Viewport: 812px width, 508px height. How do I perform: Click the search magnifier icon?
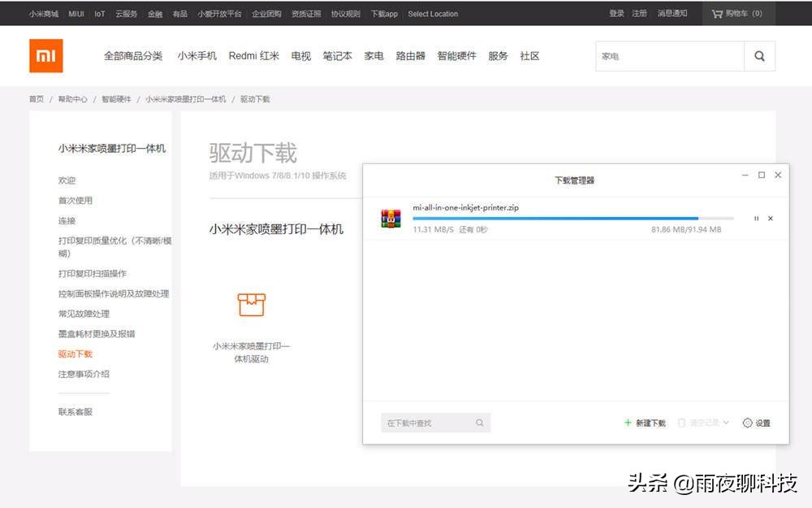[x=760, y=56]
